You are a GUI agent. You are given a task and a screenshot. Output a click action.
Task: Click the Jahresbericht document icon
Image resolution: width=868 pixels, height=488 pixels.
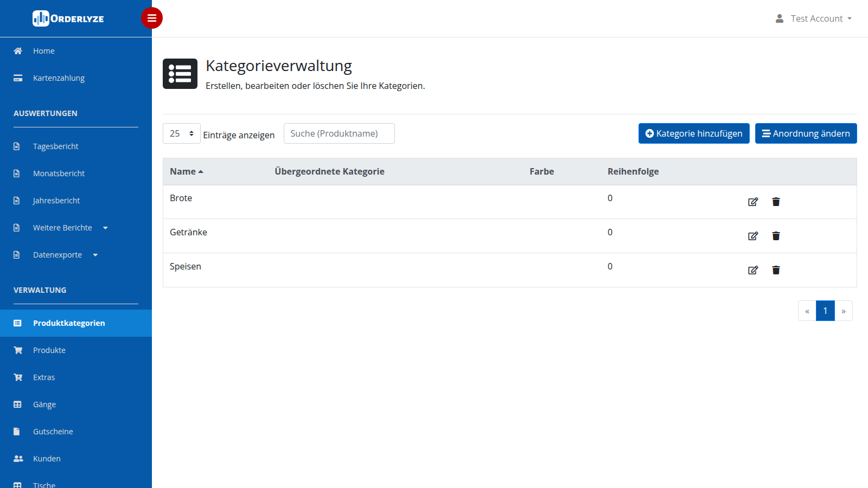17,201
